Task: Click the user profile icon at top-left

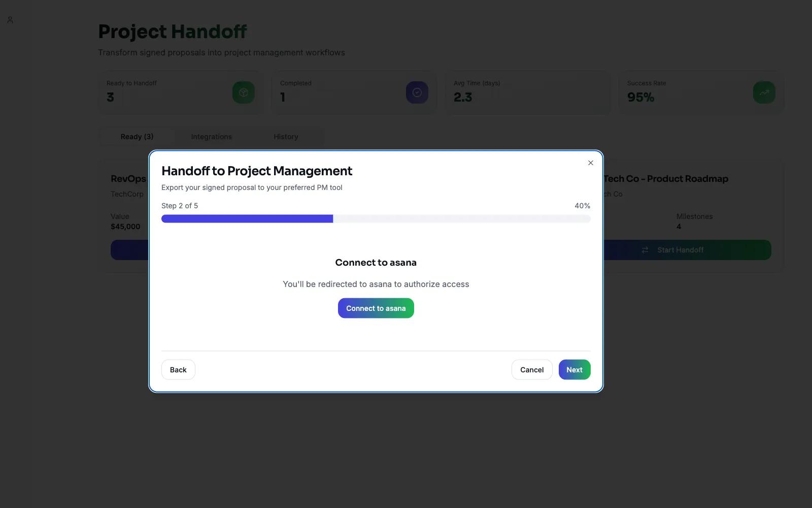Action: tap(10, 20)
